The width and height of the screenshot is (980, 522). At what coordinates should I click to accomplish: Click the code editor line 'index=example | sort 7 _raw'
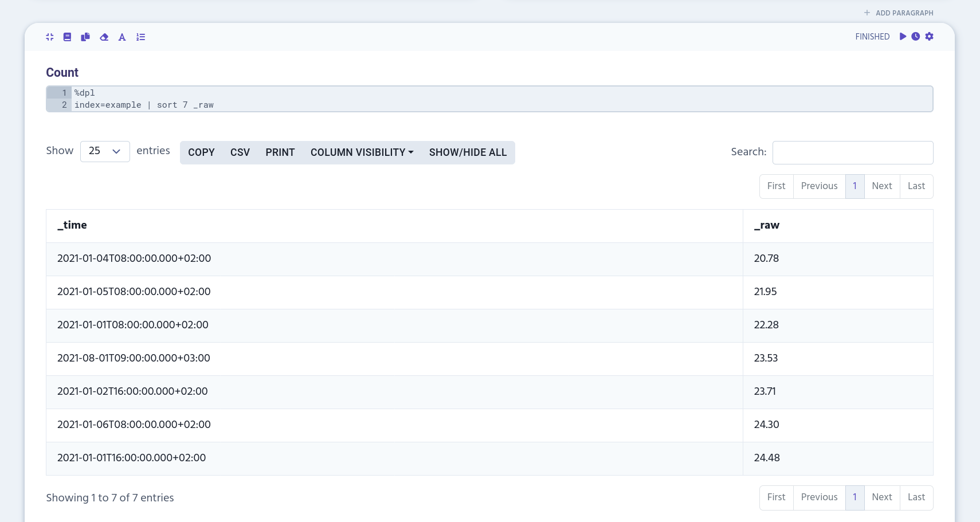[x=144, y=105]
